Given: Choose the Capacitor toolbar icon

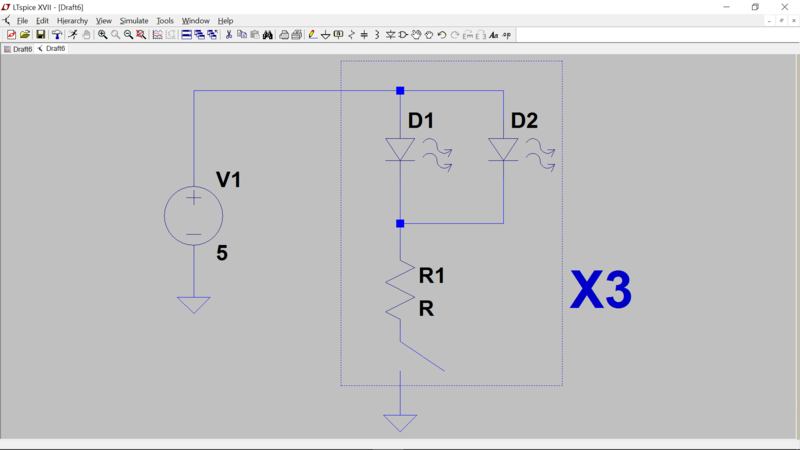Looking at the screenshot, I should [x=364, y=35].
